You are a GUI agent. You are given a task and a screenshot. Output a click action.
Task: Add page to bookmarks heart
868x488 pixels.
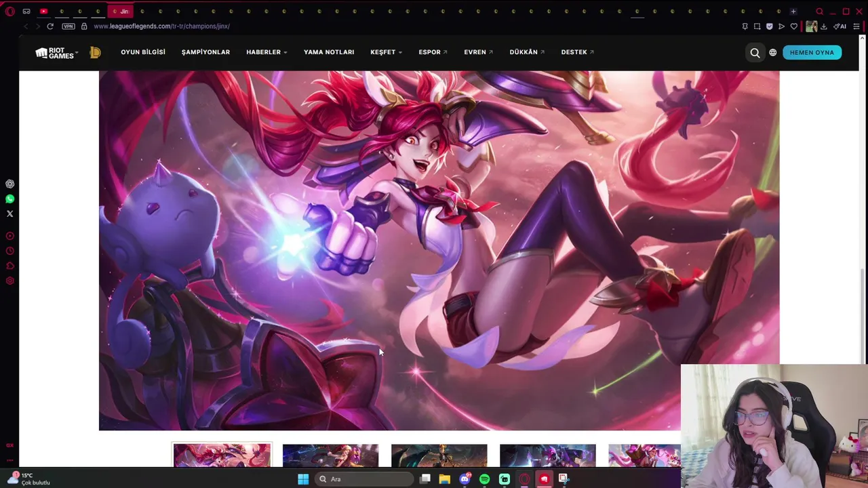point(794,26)
